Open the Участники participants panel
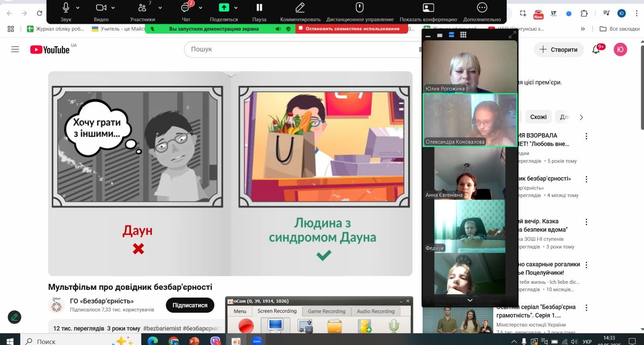Image resolution: width=644 pixels, height=345 pixels. (142, 8)
